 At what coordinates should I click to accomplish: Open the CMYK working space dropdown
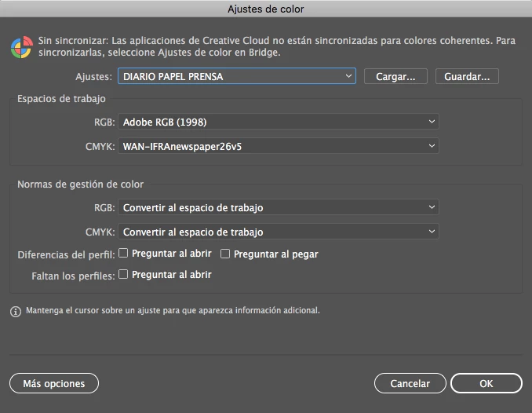click(x=279, y=146)
